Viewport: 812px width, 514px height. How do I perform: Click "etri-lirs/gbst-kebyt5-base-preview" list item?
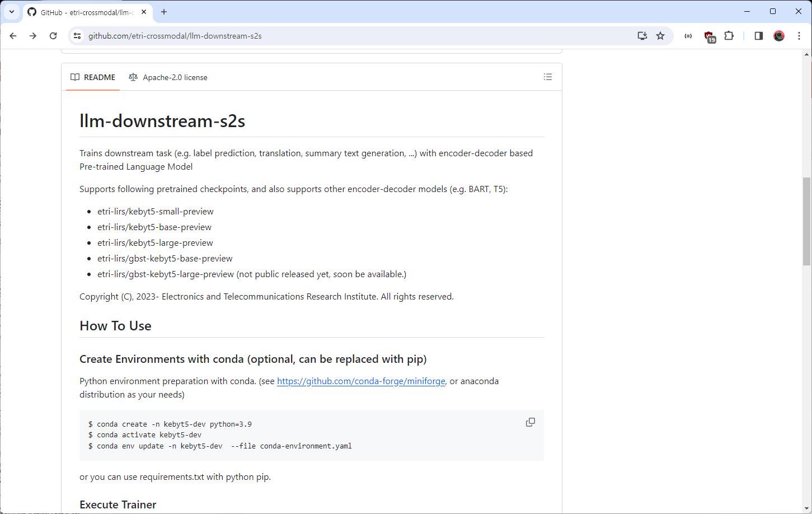click(165, 259)
